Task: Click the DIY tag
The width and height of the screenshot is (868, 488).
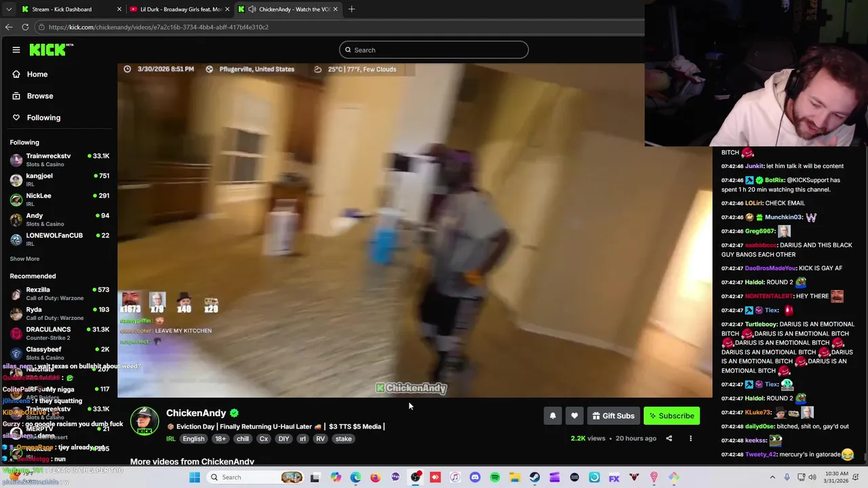Action: 283,439
